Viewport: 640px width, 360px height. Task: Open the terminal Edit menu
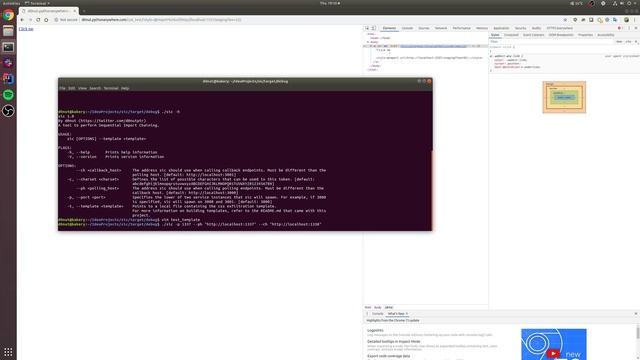71,88
